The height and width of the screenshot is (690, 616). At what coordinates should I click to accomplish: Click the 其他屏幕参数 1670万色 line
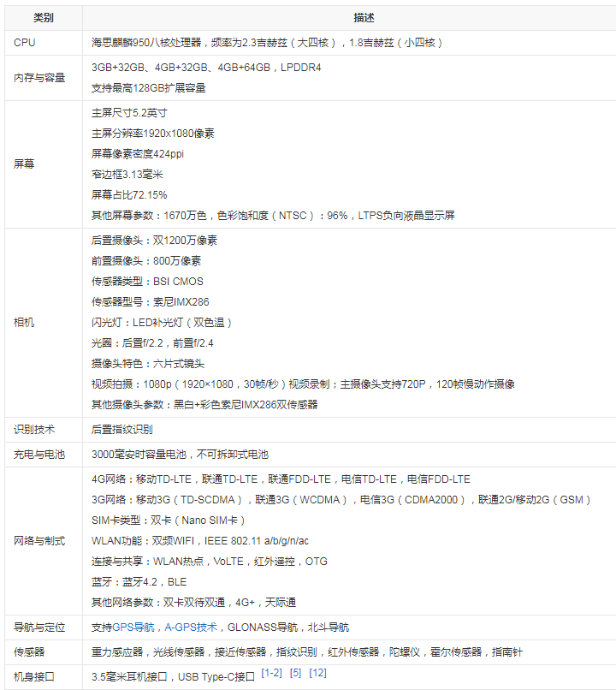pos(273,216)
